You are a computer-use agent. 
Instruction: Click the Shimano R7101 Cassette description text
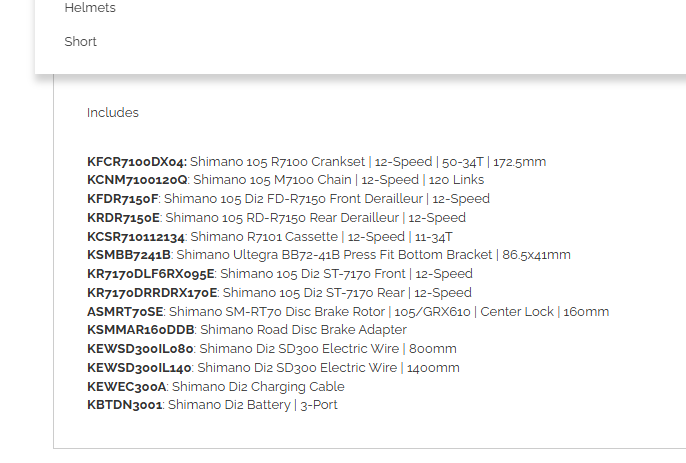pos(264,237)
